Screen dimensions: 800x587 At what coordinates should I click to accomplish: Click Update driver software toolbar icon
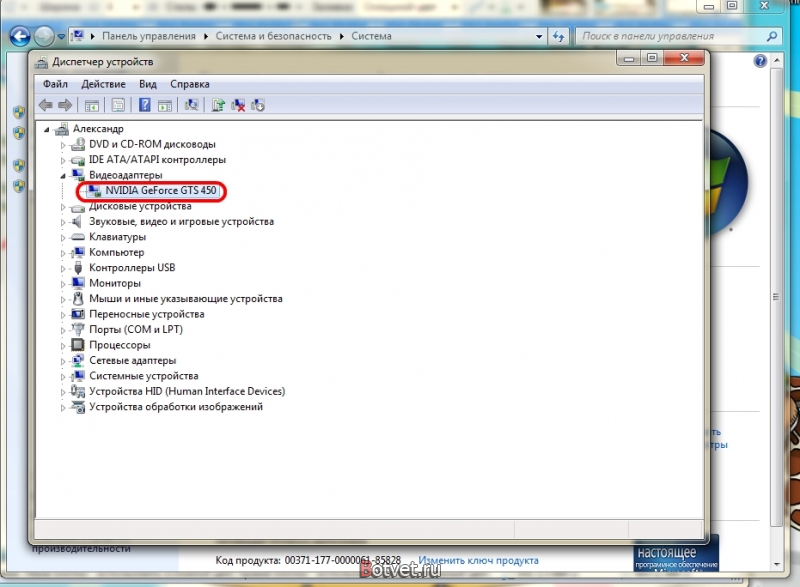(x=218, y=105)
